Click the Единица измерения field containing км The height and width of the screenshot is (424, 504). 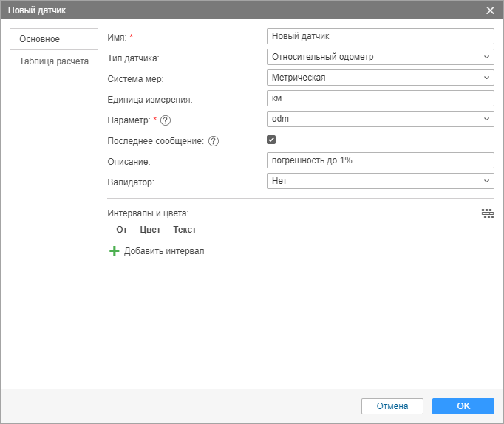(x=381, y=98)
